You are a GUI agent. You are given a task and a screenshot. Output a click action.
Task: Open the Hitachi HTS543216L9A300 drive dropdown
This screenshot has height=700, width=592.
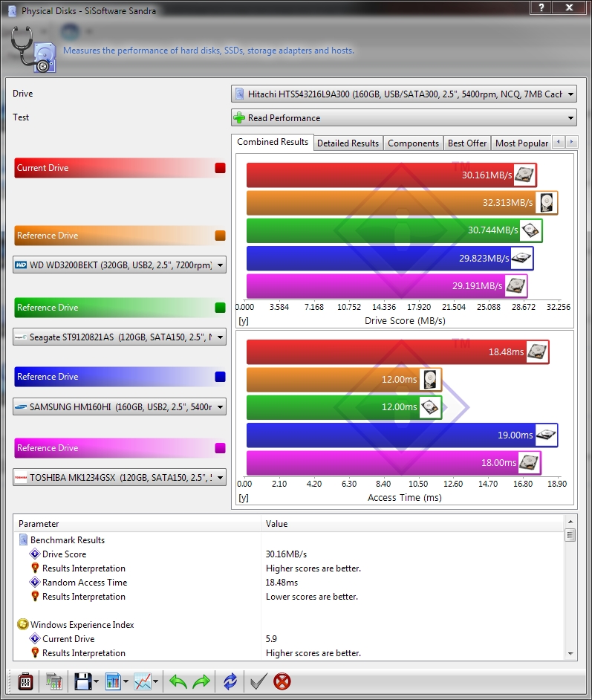point(404,94)
